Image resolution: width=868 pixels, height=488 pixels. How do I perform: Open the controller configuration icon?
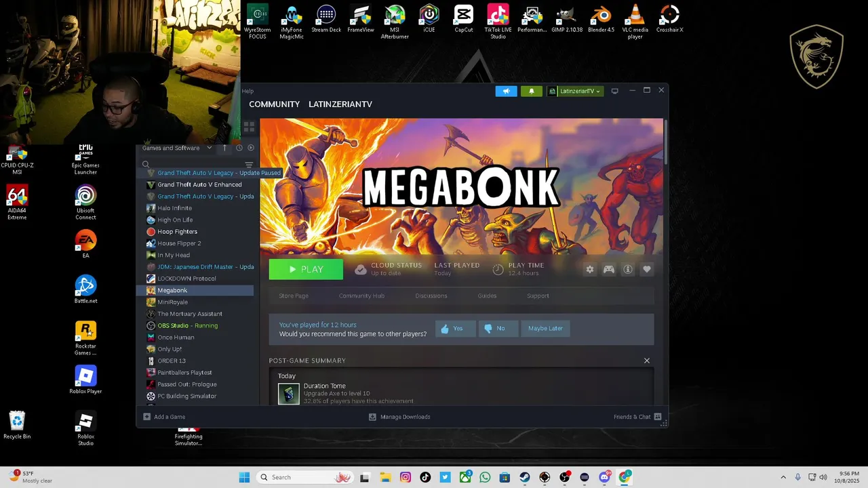(609, 269)
